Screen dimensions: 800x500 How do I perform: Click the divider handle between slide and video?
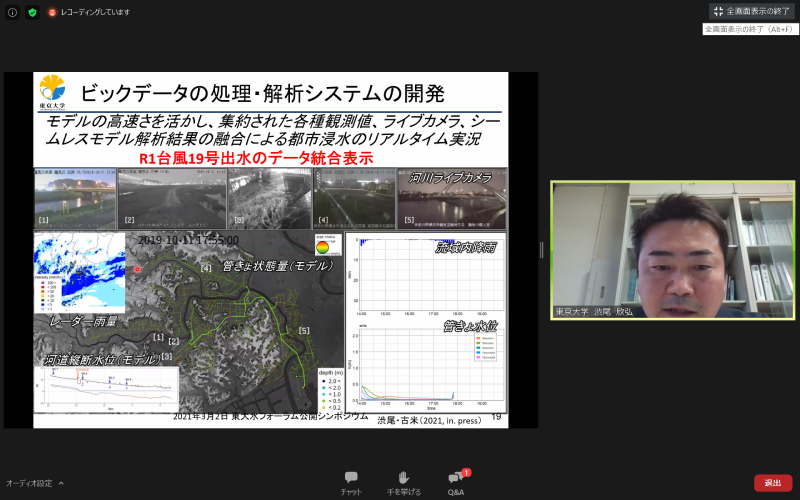coord(542,250)
